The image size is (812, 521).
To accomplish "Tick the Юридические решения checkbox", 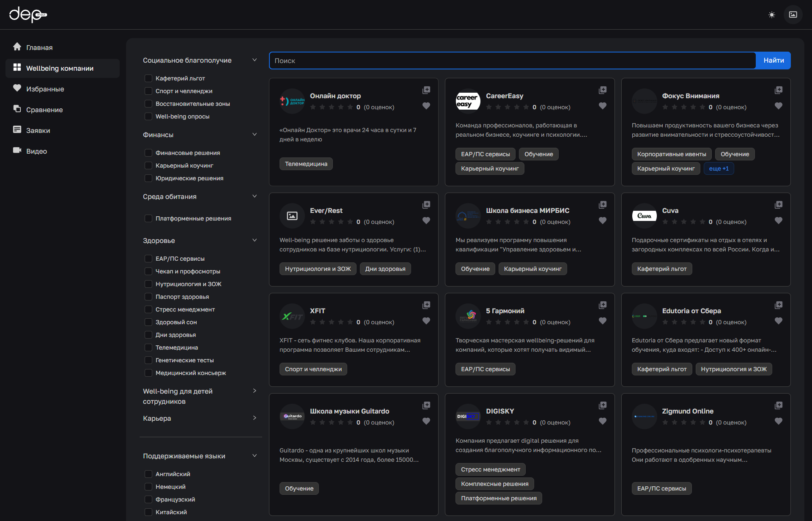I will (148, 178).
